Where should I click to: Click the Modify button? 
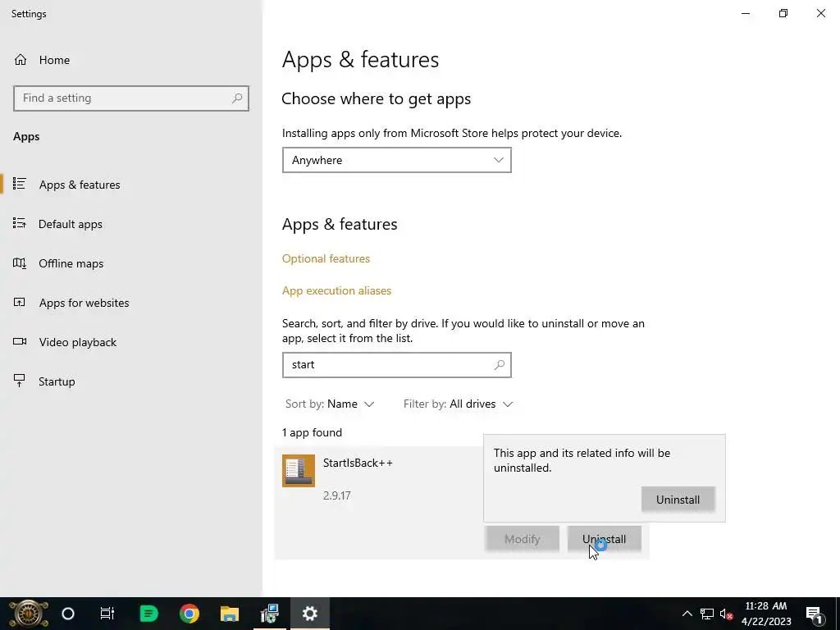point(523,539)
